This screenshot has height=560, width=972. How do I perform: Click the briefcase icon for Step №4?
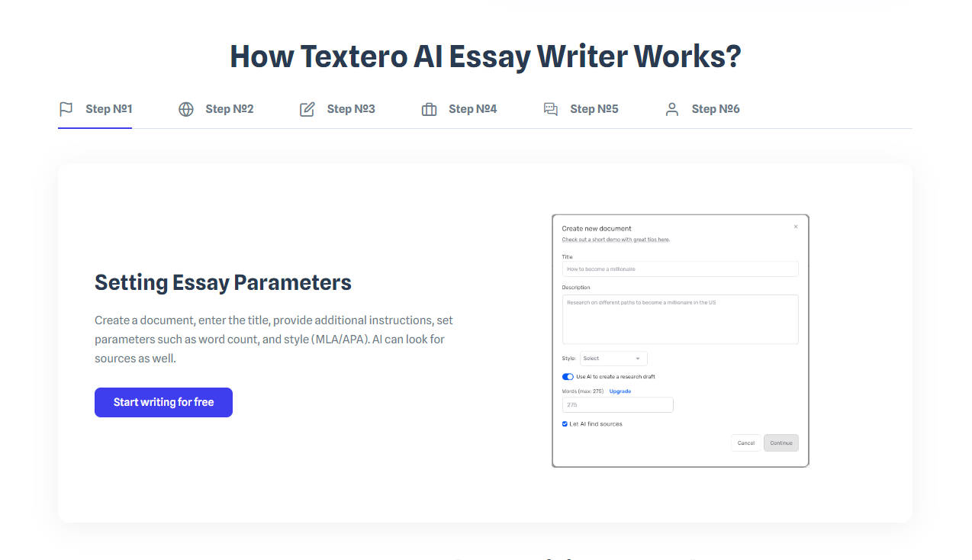pos(429,109)
